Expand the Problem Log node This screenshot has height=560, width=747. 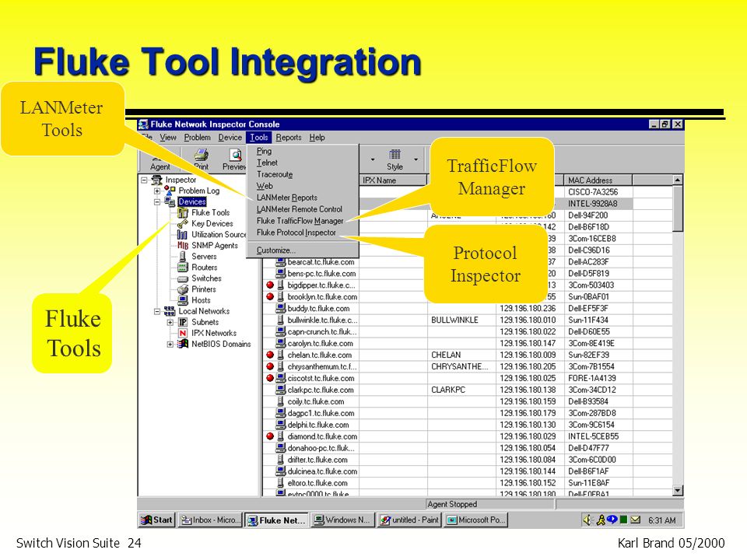(x=156, y=191)
